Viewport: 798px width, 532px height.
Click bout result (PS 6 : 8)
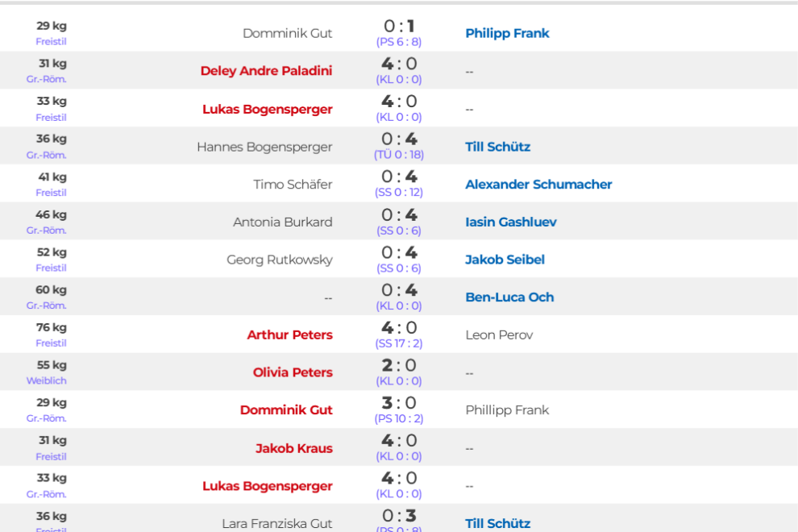click(x=398, y=42)
